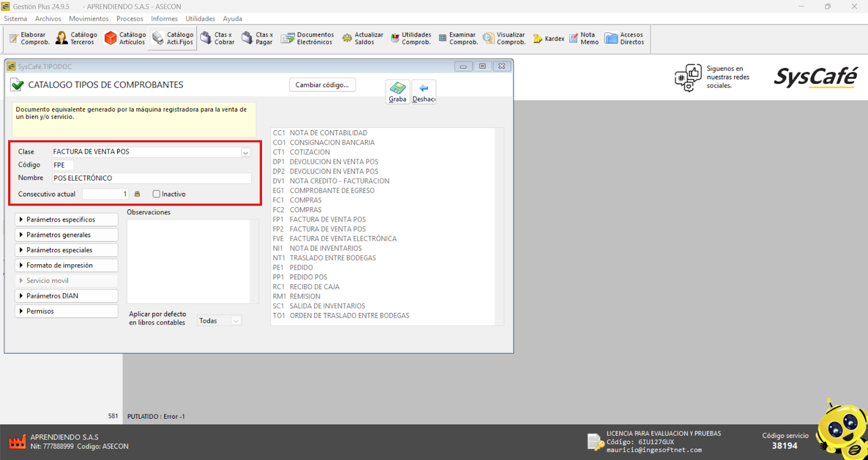Expand the Permisos section

click(x=66, y=311)
